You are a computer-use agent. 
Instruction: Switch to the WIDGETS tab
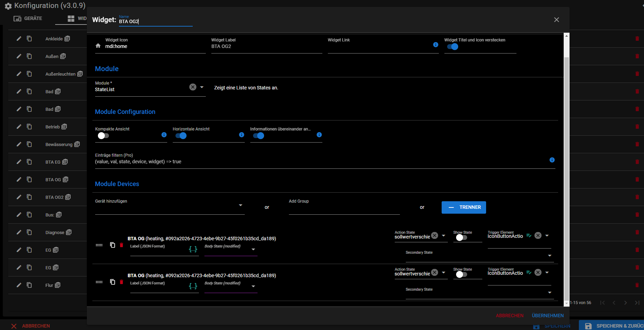(x=77, y=18)
